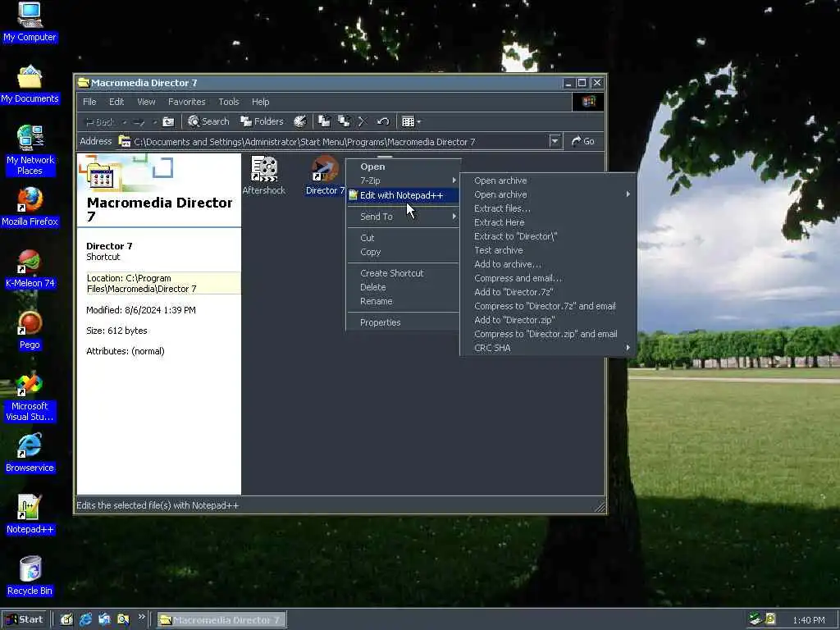Expand the Send To submenu
Viewport: 840px width, 630px height.
coord(403,217)
